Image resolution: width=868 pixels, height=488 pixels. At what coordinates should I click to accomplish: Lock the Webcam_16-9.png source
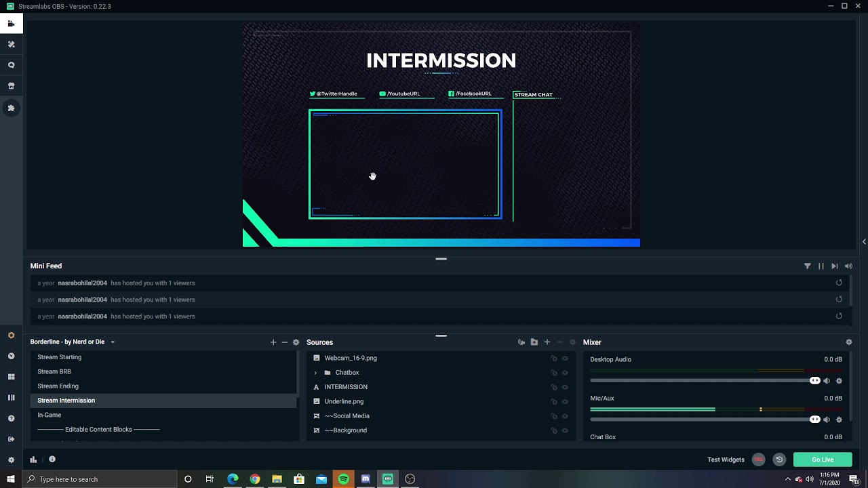(x=554, y=359)
